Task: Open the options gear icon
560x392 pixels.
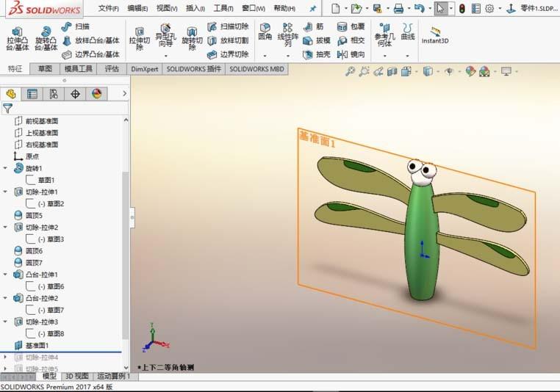Action: pos(489,8)
